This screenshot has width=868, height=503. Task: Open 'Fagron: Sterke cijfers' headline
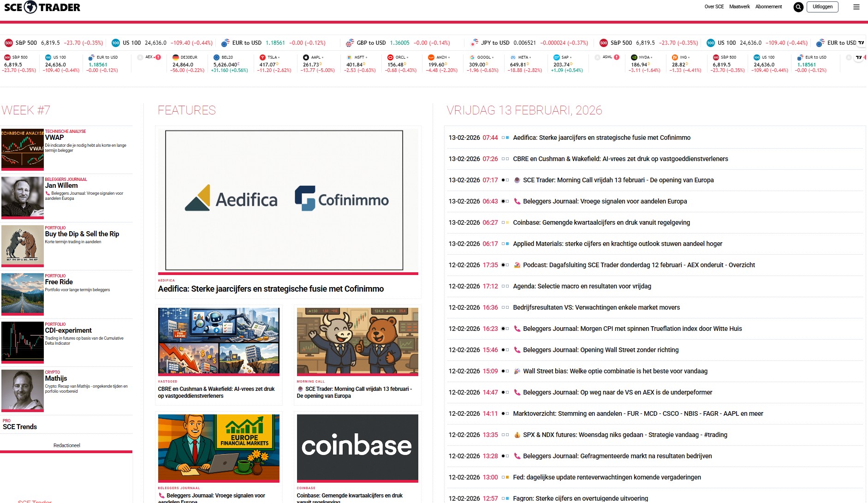[580, 498]
